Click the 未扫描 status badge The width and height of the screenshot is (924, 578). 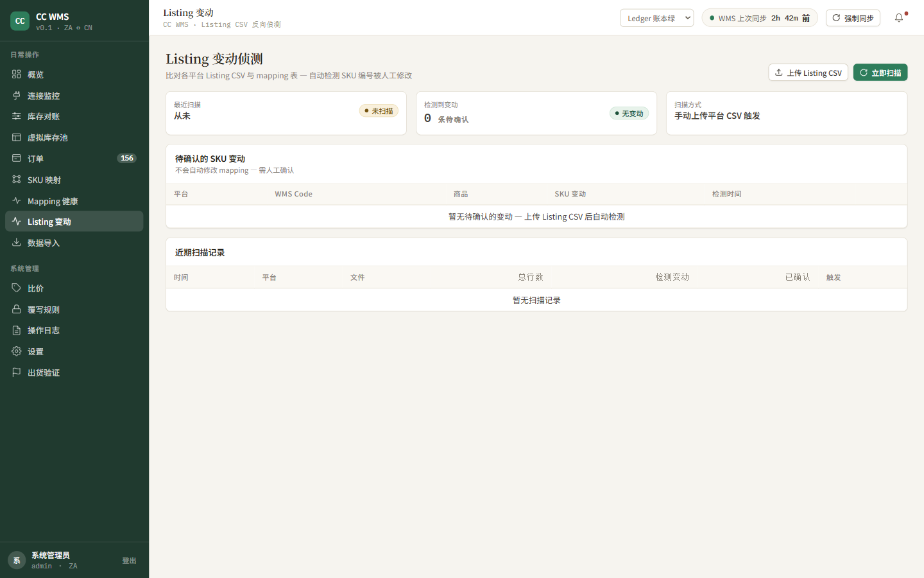pyautogui.click(x=379, y=111)
